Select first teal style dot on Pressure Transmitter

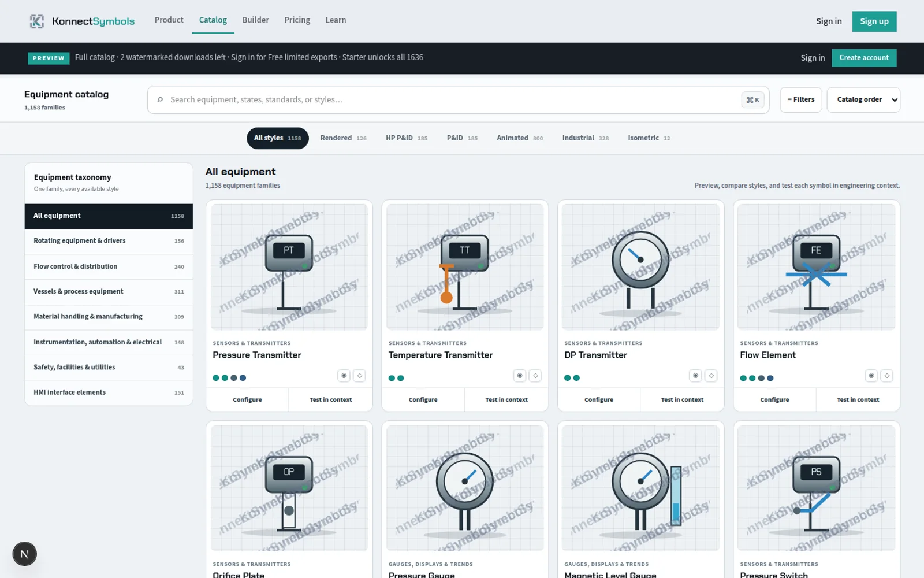[216, 378]
